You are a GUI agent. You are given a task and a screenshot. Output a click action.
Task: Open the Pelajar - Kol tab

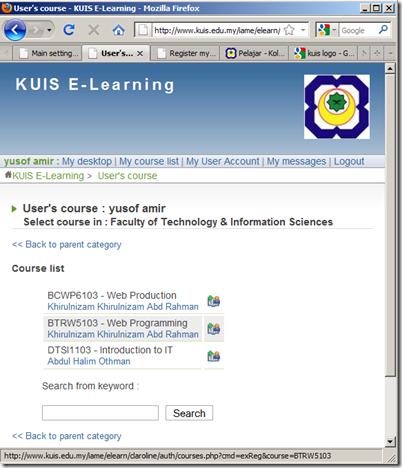click(x=255, y=53)
